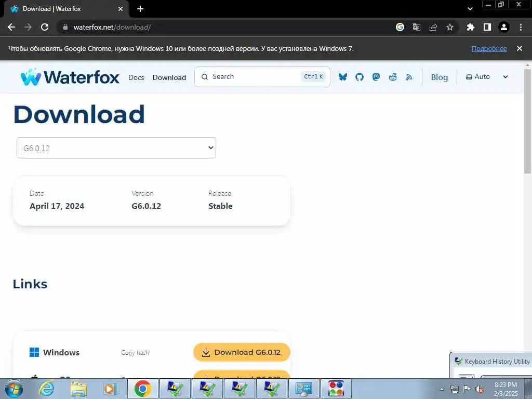Viewport: 532px width, 399px height.
Task: Open Windows Explorer folder in taskbar
Action: point(78,389)
